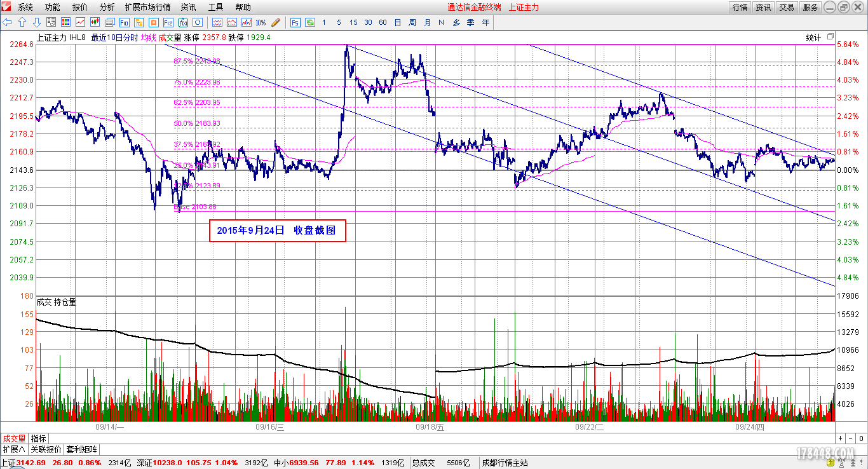Click the orange tree structure icon
Image resolution: width=868 pixels, height=469 pixels.
pos(139,22)
